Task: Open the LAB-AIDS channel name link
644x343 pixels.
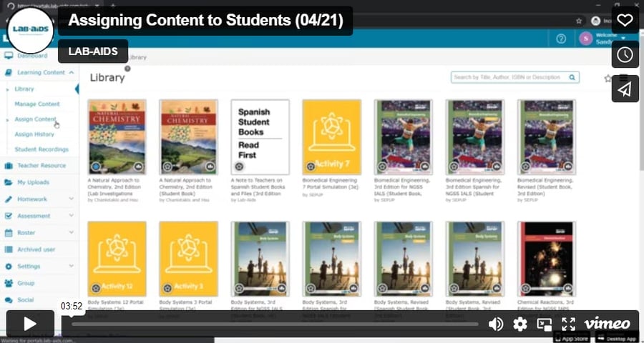Action: coord(93,51)
